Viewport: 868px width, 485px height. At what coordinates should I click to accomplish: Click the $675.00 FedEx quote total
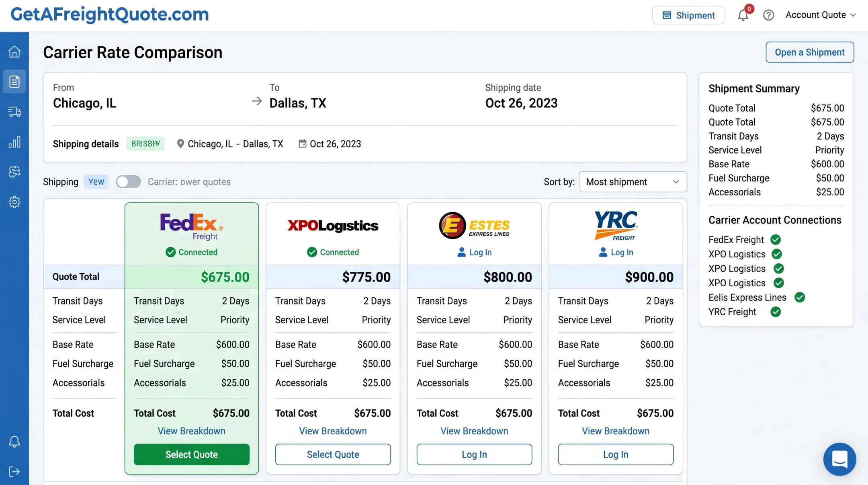click(x=225, y=277)
